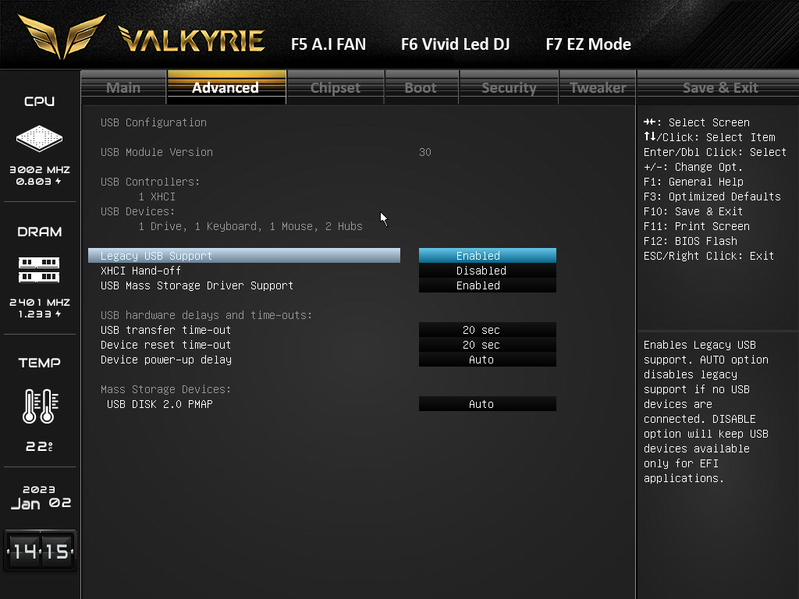Click the F12: BIOS Flash help line
Screen dimensions: 799x599
(x=690, y=241)
